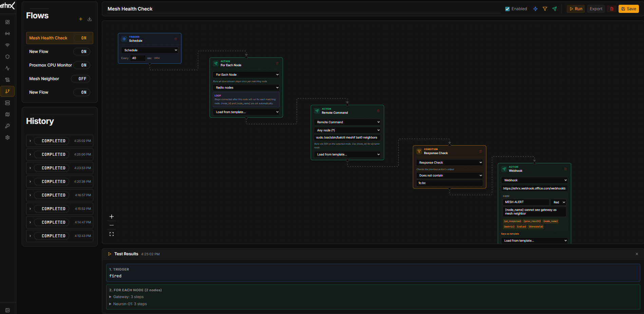Toggle the New Flow above Proxmox CPU Monitor
644x314 pixels.
(82, 52)
